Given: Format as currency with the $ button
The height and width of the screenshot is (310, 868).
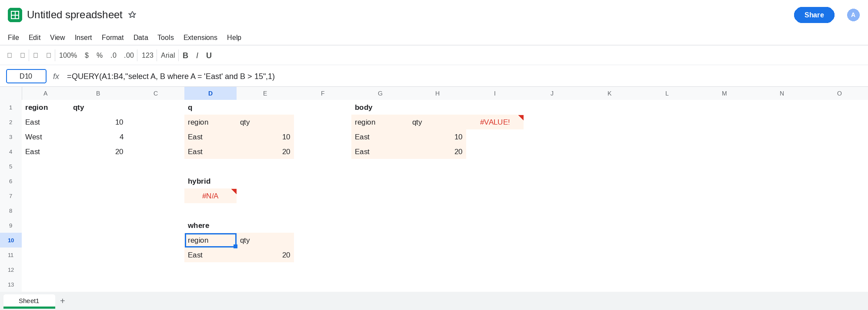Looking at the screenshot, I should [x=87, y=56].
